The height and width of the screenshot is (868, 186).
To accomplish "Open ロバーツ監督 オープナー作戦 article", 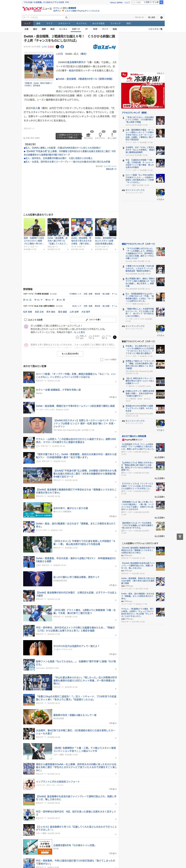I will [76, 375].
